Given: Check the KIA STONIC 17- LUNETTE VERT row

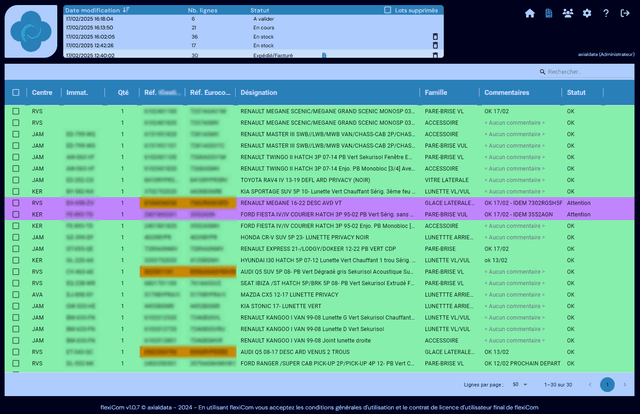Looking at the screenshot, I should (16, 306).
